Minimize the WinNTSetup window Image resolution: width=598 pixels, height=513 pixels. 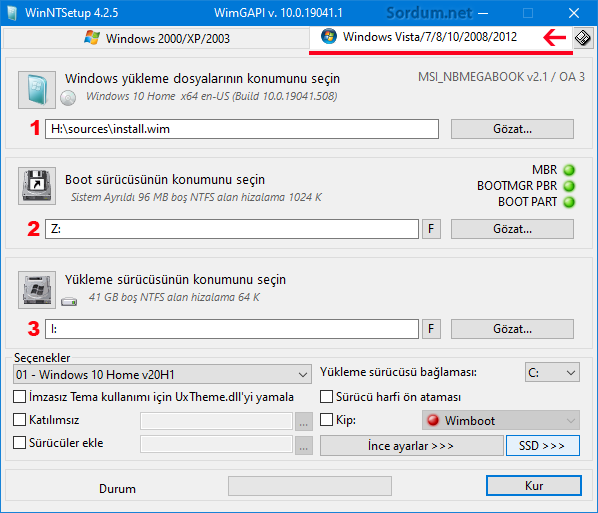483,13
